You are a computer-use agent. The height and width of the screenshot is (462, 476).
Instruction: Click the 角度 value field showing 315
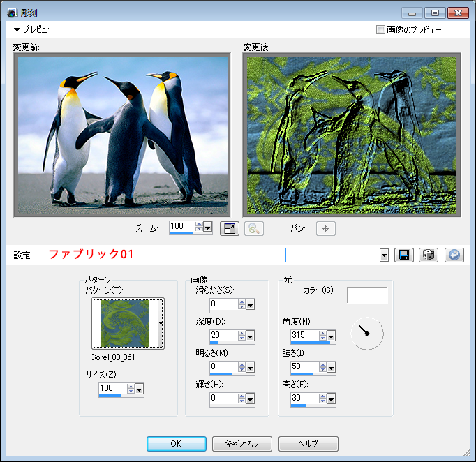[x=303, y=336]
